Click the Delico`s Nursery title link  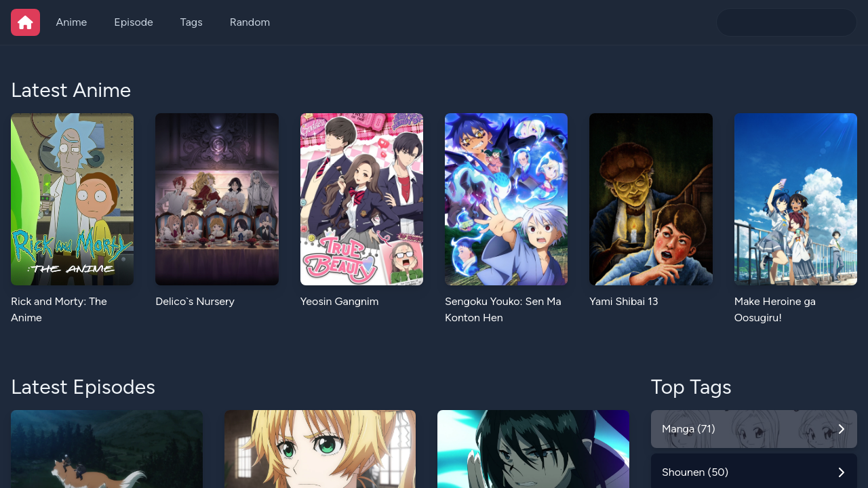[x=195, y=302]
